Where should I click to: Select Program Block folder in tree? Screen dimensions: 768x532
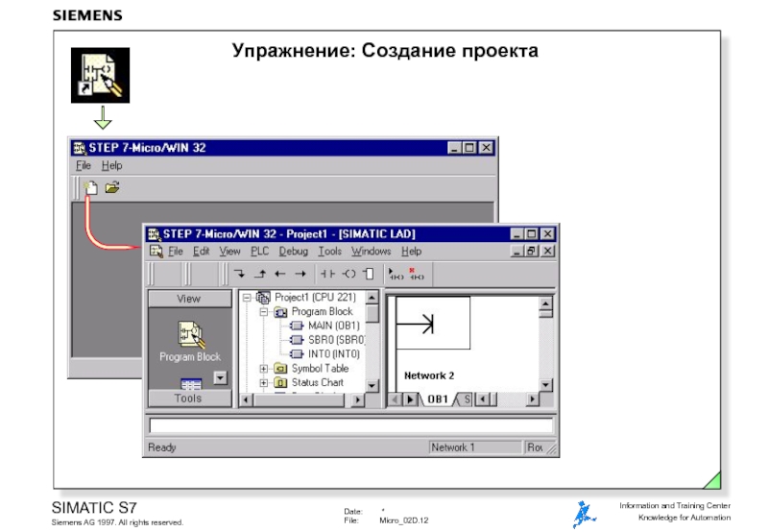point(322,311)
